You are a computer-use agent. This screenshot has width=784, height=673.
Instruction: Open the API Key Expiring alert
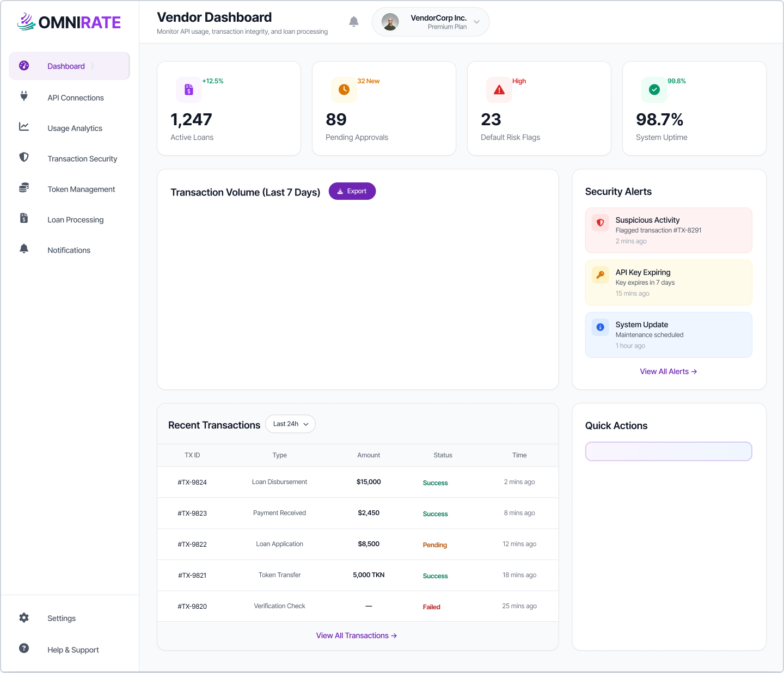click(x=669, y=283)
